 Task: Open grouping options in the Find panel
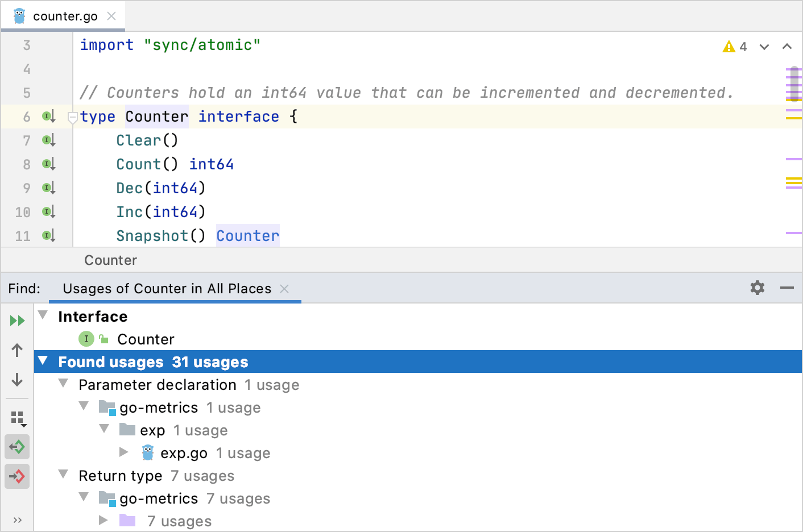(17, 418)
